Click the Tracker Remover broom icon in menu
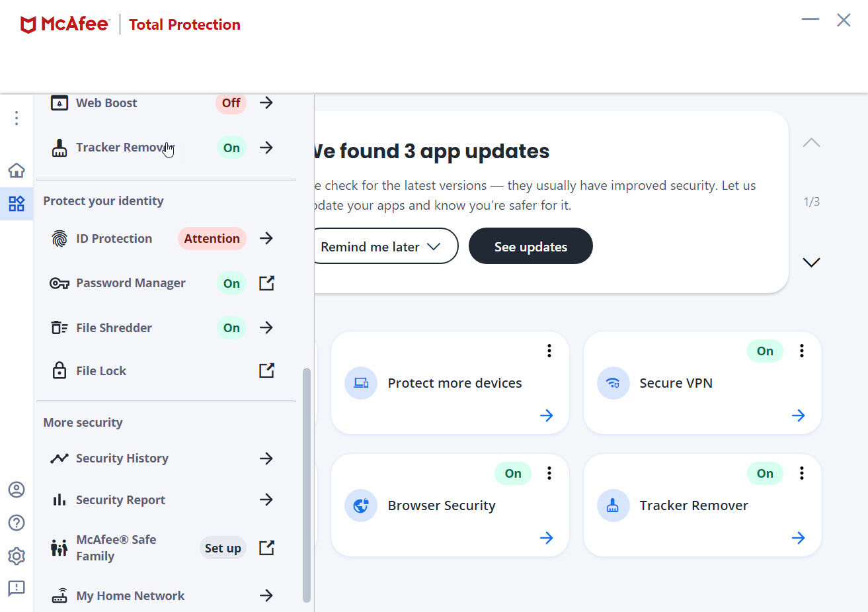This screenshot has width=868, height=612. pyautogui.click(x=59, y=148)
